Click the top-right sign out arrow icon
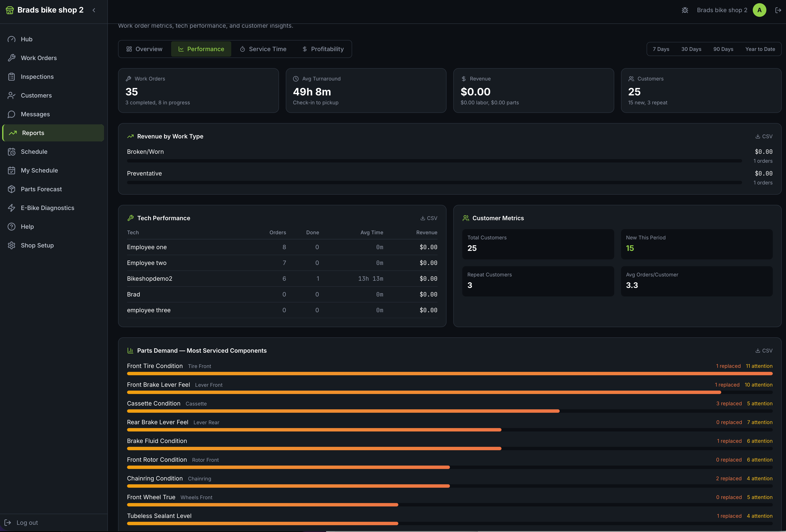 [x=778, y=10]
